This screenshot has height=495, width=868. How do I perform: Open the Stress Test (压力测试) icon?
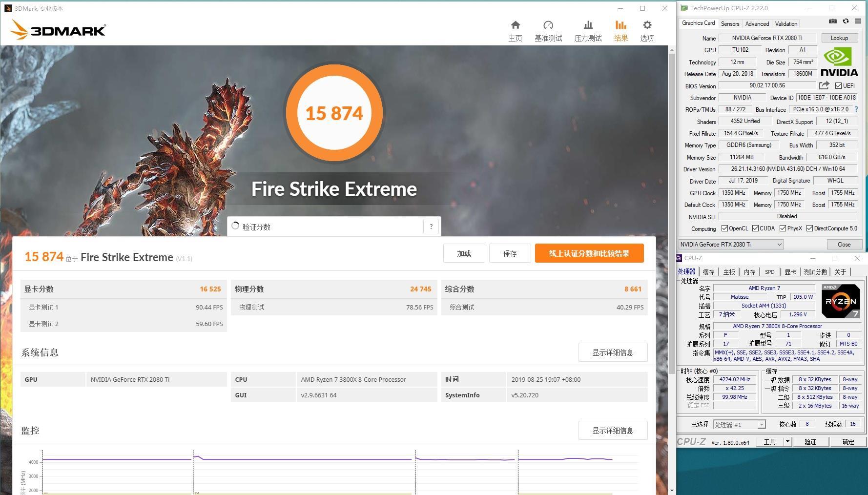[x=588, y=25]
